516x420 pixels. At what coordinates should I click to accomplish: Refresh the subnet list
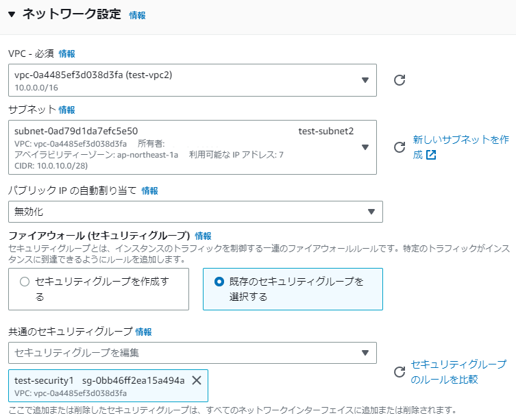tap(400, 147)
